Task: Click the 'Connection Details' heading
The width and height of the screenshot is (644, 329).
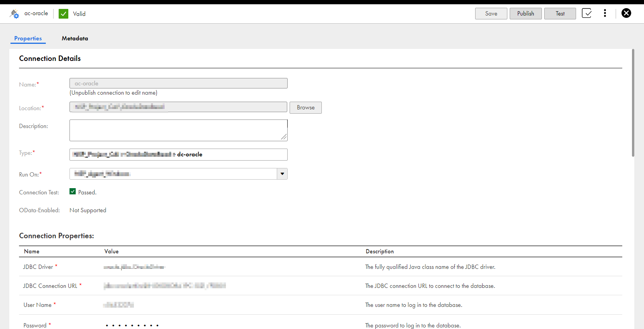Action: 50,59
